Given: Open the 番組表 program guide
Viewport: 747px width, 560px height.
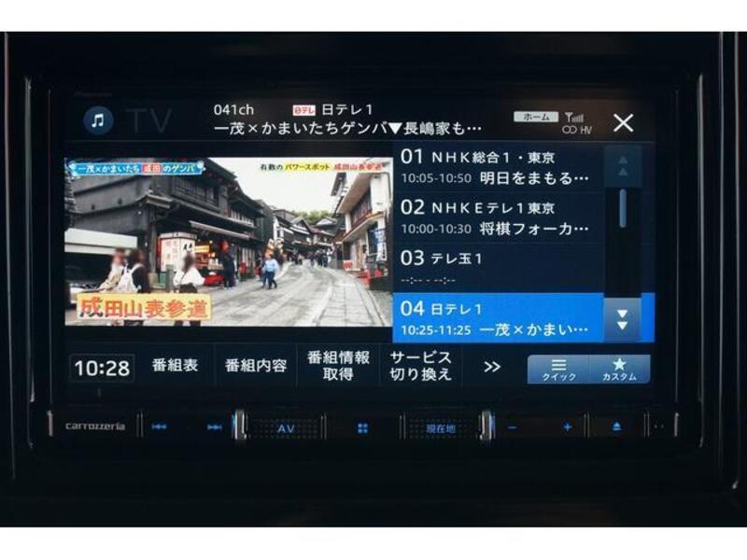Looking at the screenshot, I should (x=175, y=367).
